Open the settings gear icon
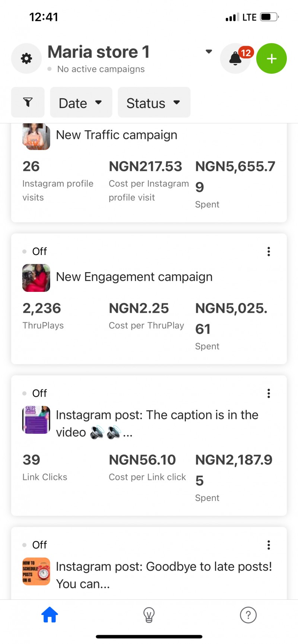This screenshot has height=644, width=298. tap(26, 58)
